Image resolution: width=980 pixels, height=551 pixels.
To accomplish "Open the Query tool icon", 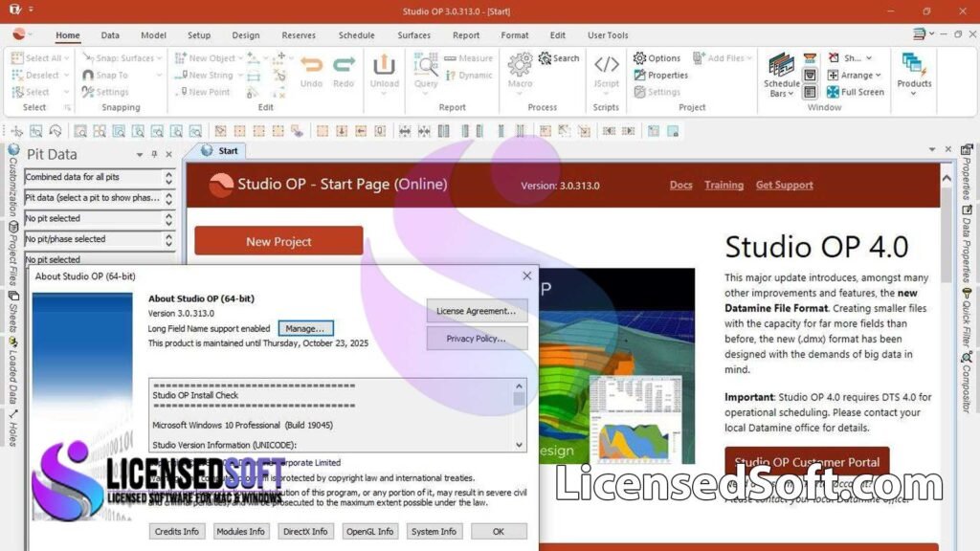I will pos(426,65).
